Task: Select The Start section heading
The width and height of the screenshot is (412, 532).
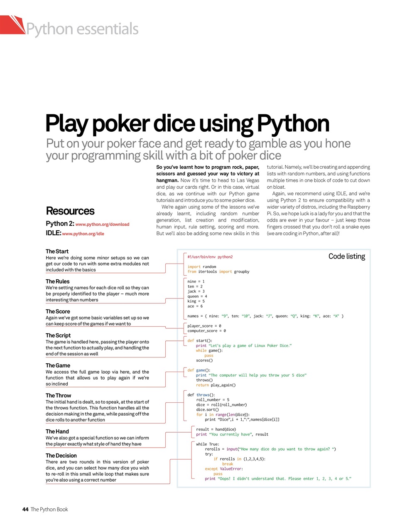Action: [57, 251]
